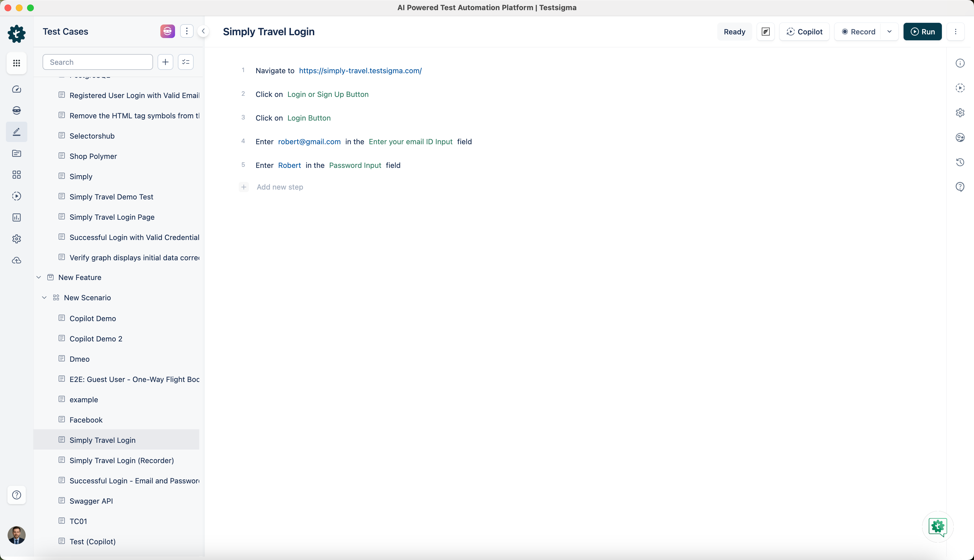The width and height of the screenshot is (974, 560).
Task: Open test case settings gear in right rail
Action: 960,113
